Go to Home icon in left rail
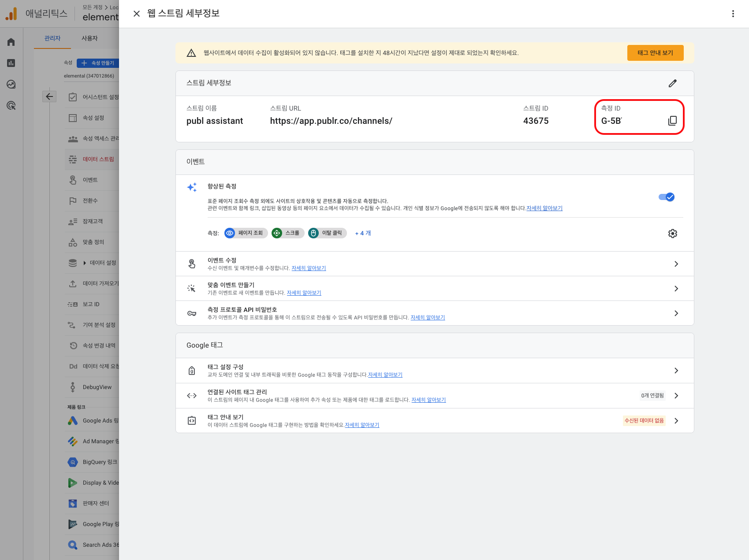Viewport: 749px width, 560px height. [11, 42]
